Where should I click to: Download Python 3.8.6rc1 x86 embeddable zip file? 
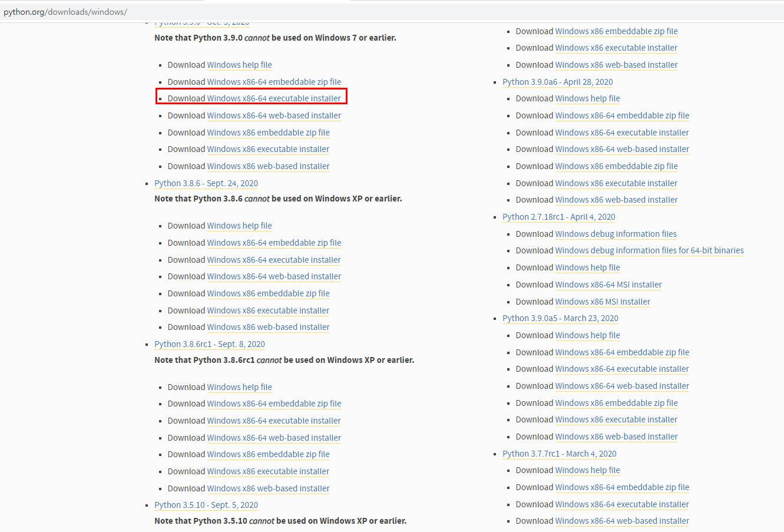point(269,454)
